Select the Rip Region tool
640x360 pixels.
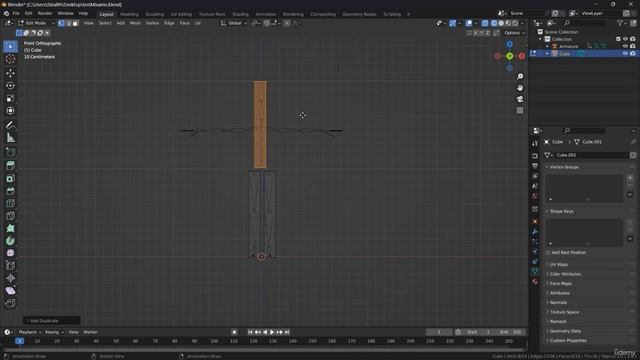[10, 303]
